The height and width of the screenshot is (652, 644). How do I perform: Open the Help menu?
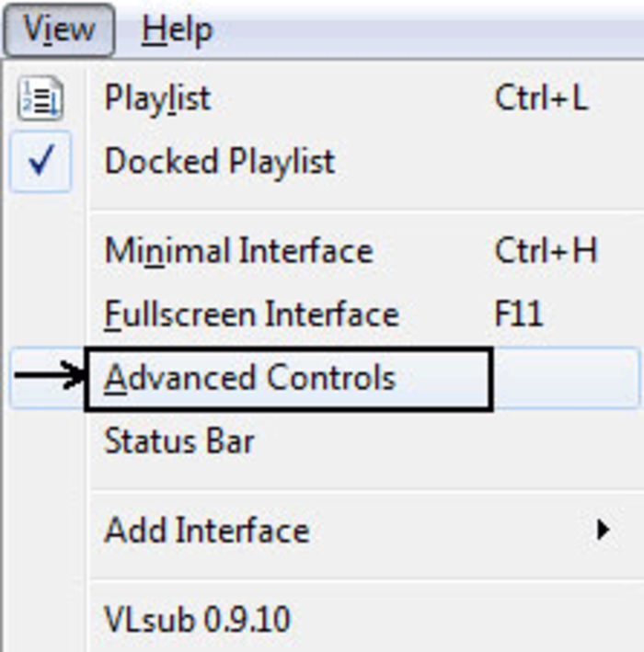177,30
